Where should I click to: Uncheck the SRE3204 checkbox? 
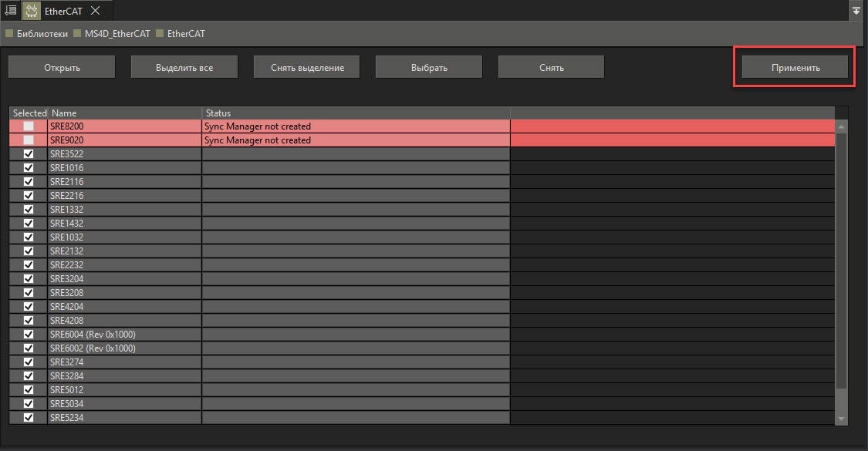click(29, 278)
